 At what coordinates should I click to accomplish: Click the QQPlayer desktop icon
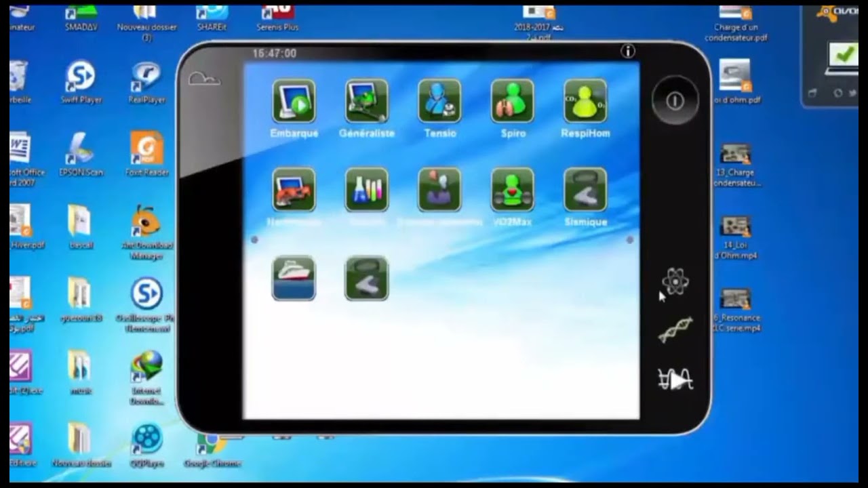click(147, 446)
